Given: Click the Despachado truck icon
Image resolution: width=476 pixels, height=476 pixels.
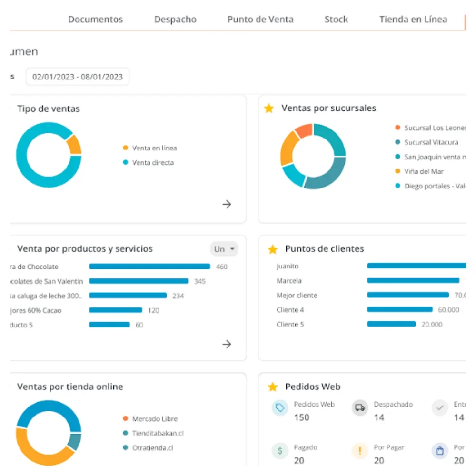Looking at the screenshot, I should pyautogui.click(x=360, y=408).
